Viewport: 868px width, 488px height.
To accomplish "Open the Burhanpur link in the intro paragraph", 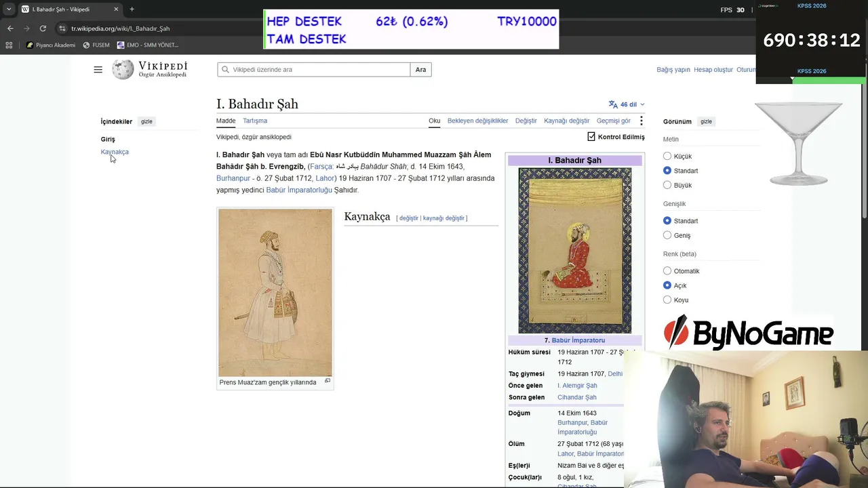I will (x=233, y=178).
